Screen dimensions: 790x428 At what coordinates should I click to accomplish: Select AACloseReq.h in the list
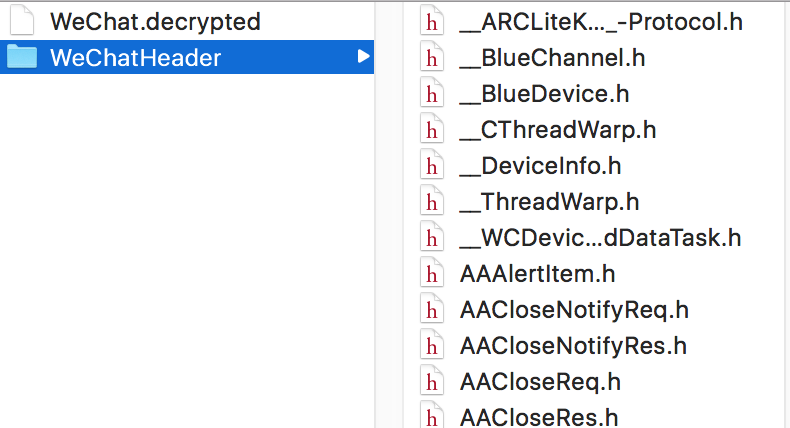pyautogui.click(x=540, y=382)
